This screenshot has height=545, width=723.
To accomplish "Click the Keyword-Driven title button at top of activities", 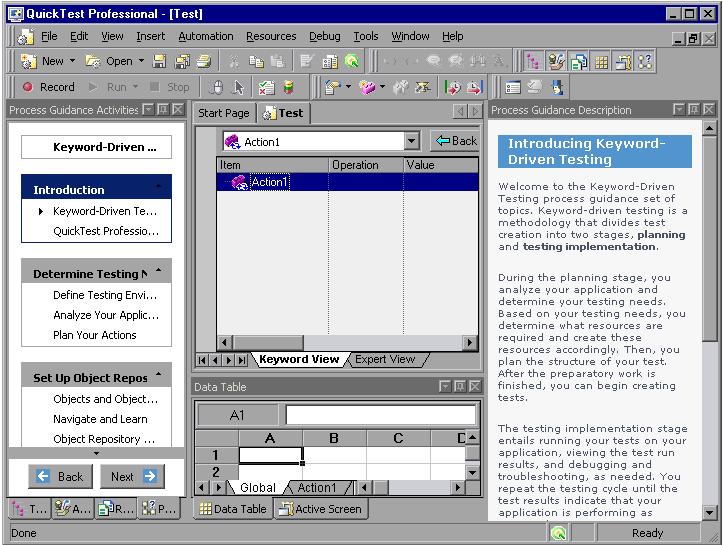I will click(x=96, y=147).
